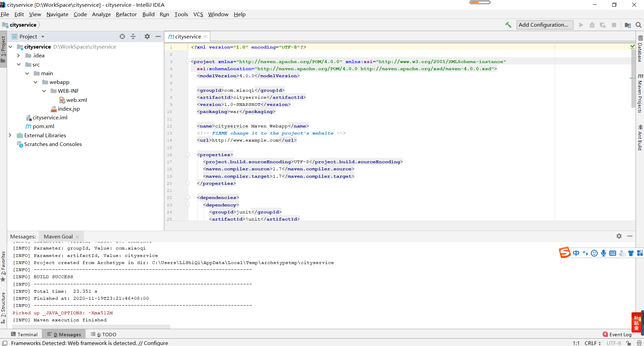The height and width of the screenshot is (346, 644).
Task: Click the Run play icon
Action: click(581, 25)
